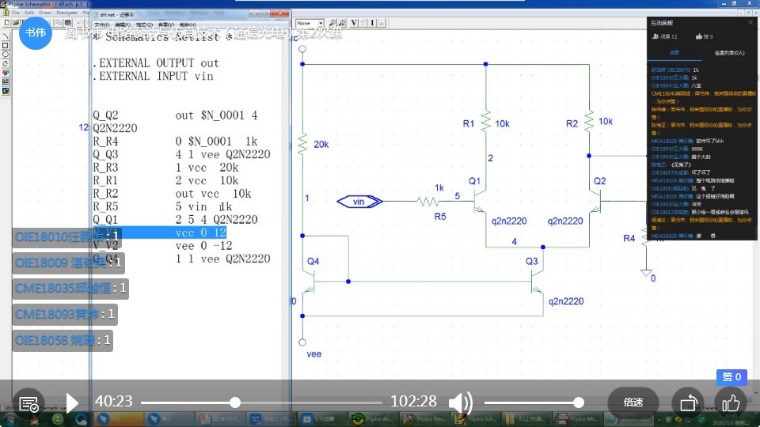The image size is (760, 427).
Task: Click the Open folder icon in PSpice toolbar
Action: [x=16, y=22]
